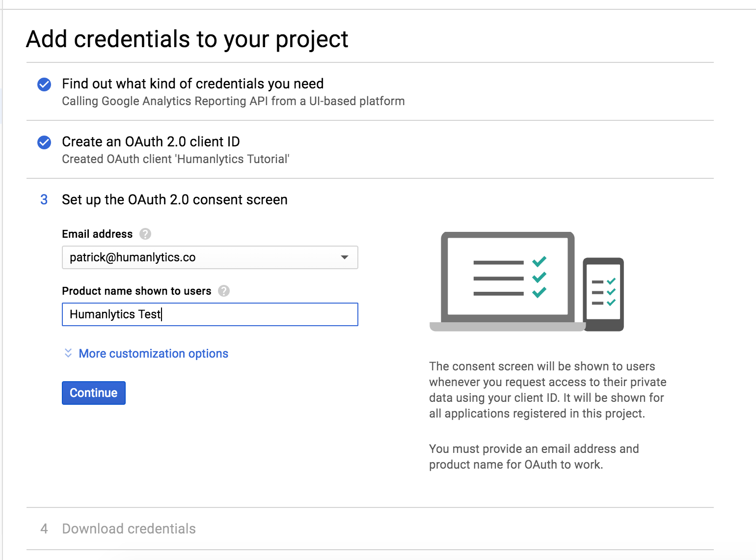Click the 'Add credentials to your project' title

(187, 39)
